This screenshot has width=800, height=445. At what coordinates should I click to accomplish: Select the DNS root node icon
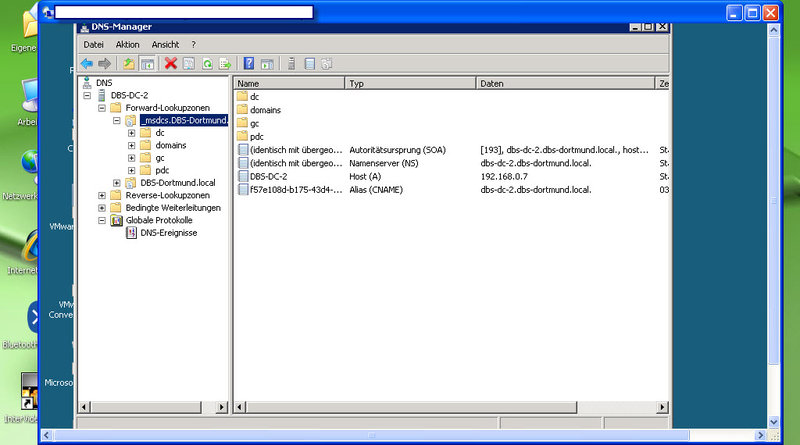pyautogui.click(x=87, y=83)
